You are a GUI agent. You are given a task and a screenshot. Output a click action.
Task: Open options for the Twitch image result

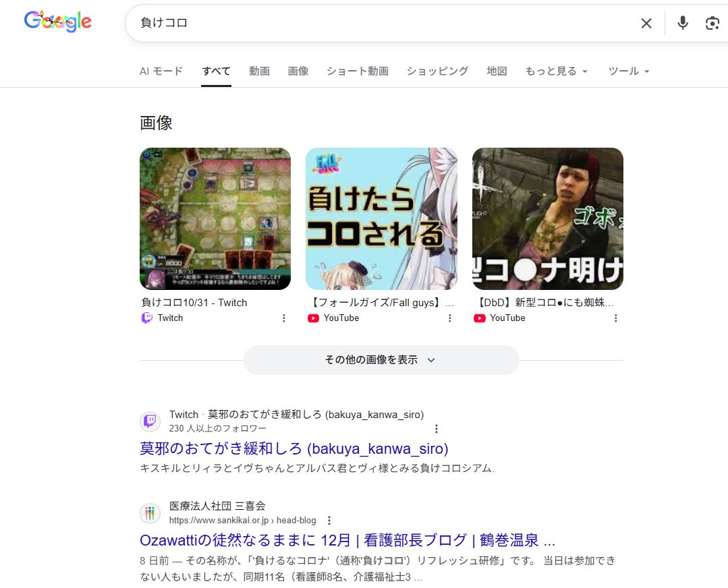pyautogui.click(x=283, y=318)
